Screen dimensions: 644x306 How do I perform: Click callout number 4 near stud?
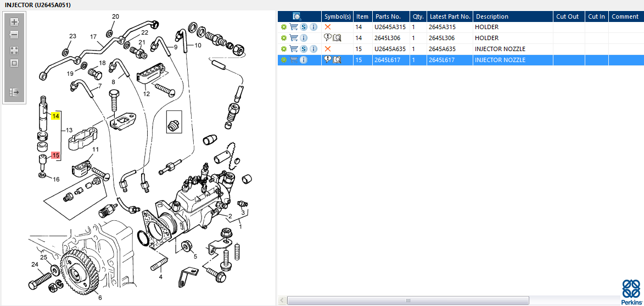click(x=161, y=277)
